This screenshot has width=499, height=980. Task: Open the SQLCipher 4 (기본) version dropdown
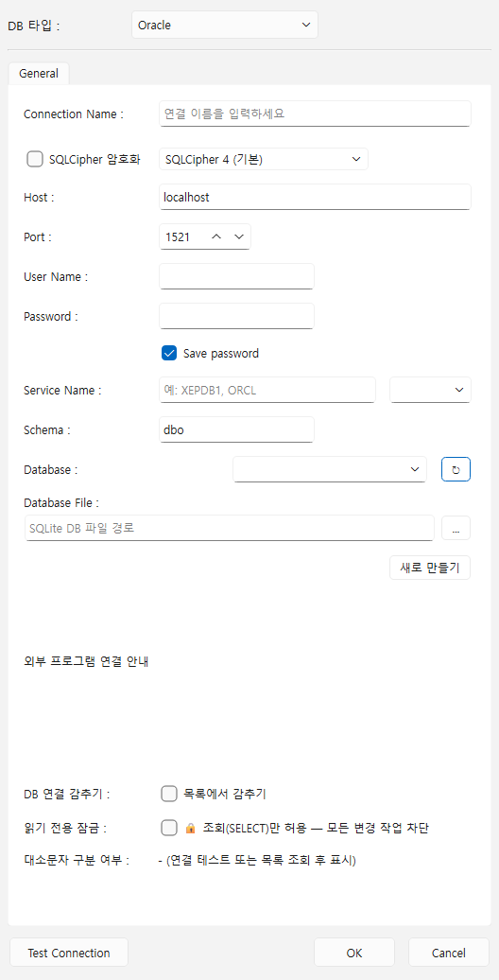264,159
